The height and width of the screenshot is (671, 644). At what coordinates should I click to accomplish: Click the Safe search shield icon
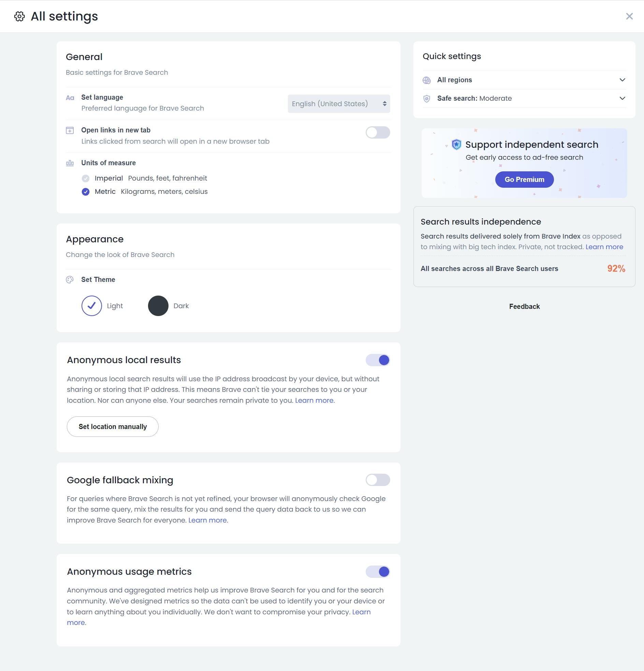(x=427, y=99)
